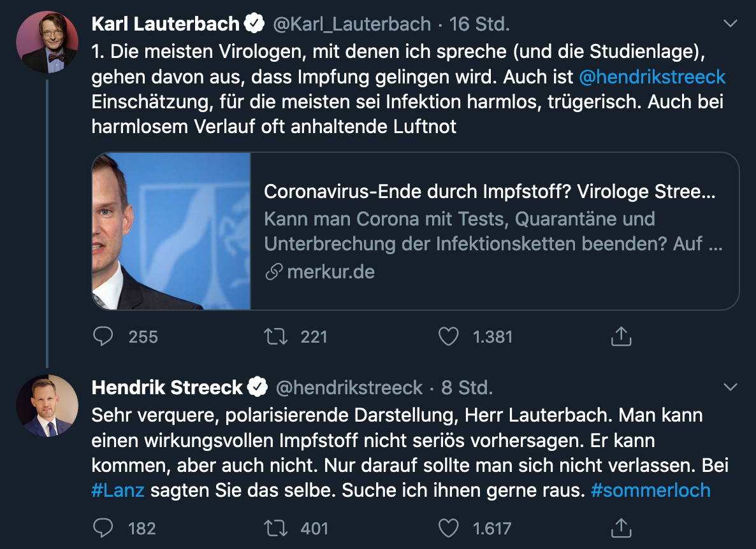This screenshot has height=549, width=756.
Task: Open more options on Lauterbach's tweet
Action: (x=731, y=24)
